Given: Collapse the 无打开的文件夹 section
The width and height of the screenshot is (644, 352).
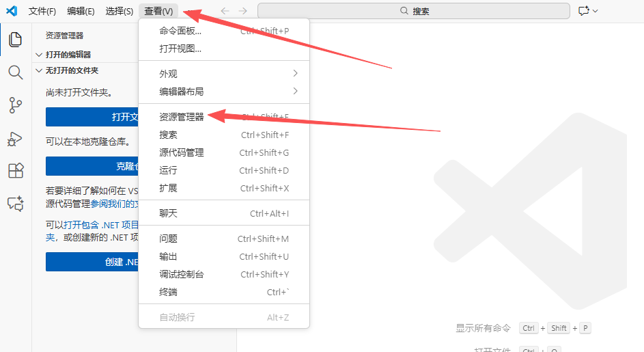Looking at the screenshot, I should click(85, 70).
